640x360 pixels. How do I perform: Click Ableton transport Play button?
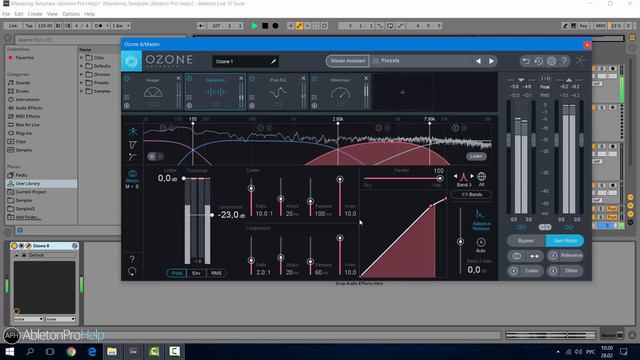click(x=254, y=26)
